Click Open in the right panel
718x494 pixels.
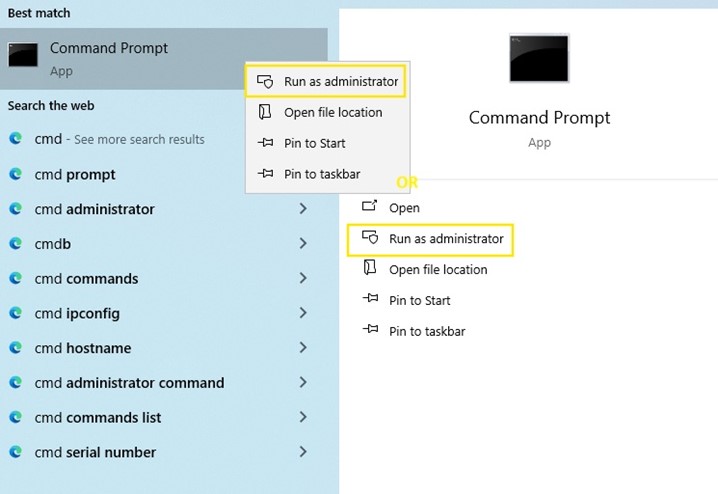(404, 208)
